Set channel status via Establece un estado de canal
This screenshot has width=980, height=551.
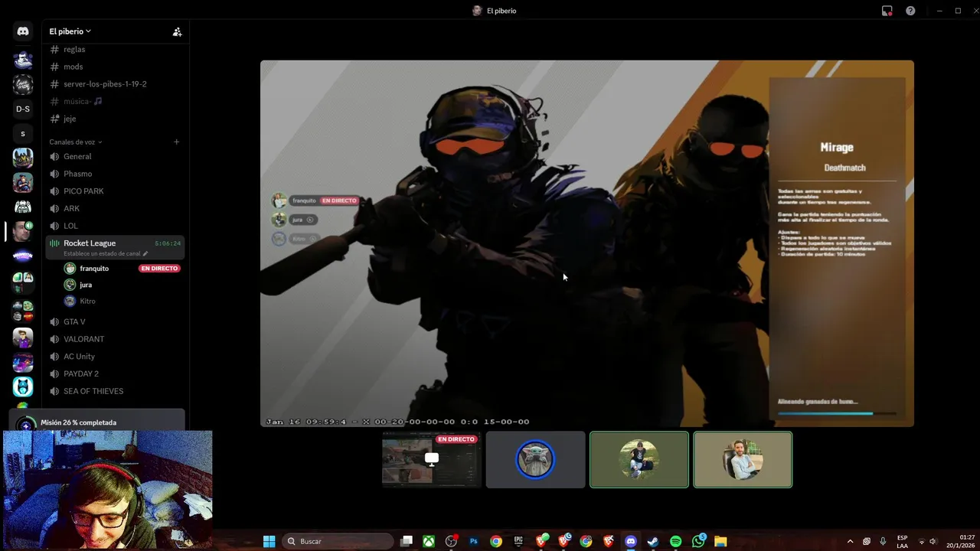(106, 253)
